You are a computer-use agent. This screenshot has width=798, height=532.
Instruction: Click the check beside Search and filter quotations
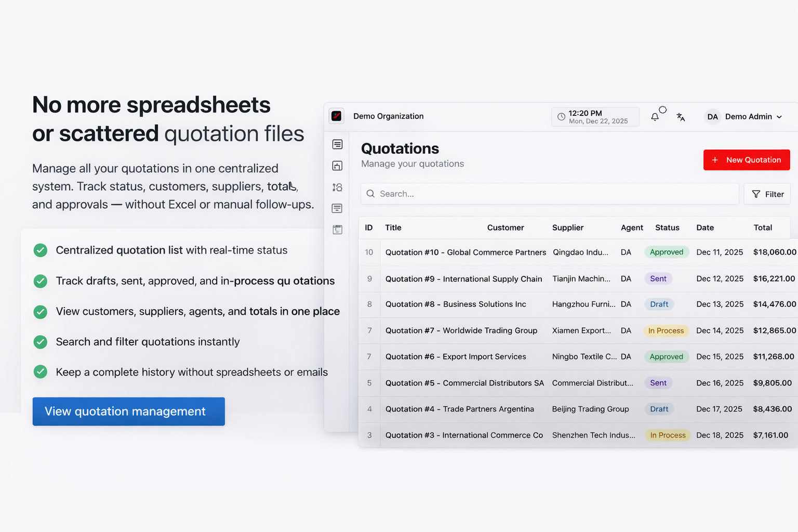(41, 342)
